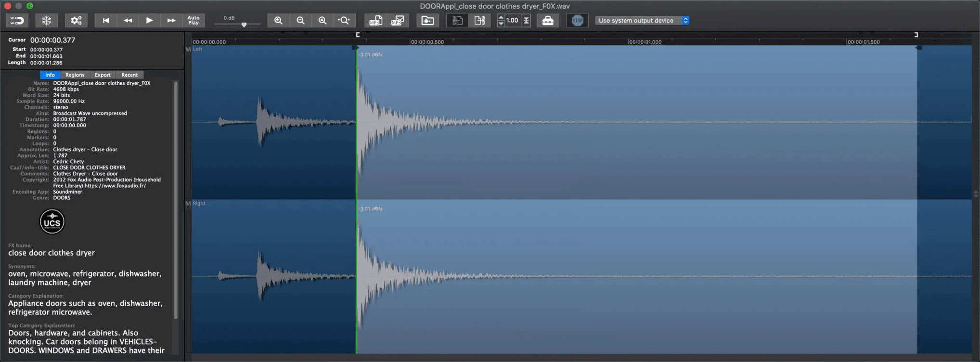Click the Duration value 00:00:01.787
The width and height of the screenshot is (980, 362).
70,119
